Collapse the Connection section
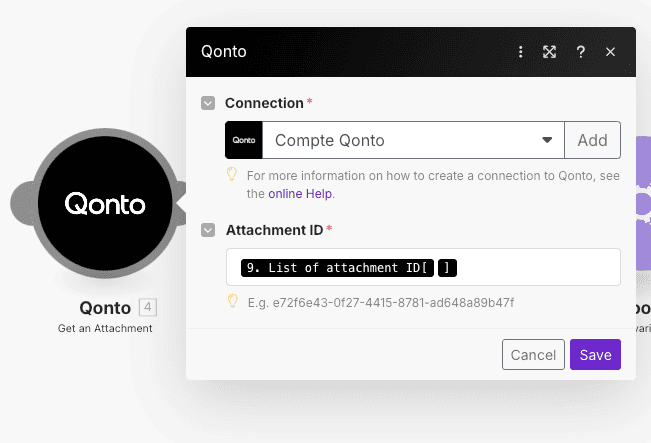Viewport: 651px width, 443px height. [208, 103]
